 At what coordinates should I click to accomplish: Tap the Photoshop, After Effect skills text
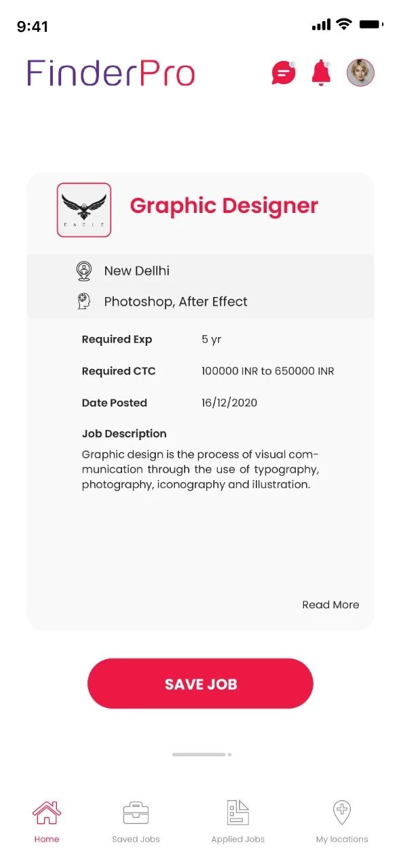pyautogui.click(x=176, y=302)
